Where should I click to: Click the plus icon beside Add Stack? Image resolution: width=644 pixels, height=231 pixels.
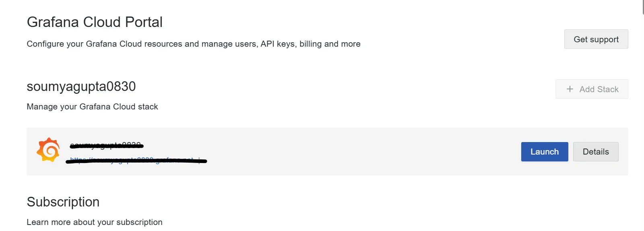pos(570,89)
